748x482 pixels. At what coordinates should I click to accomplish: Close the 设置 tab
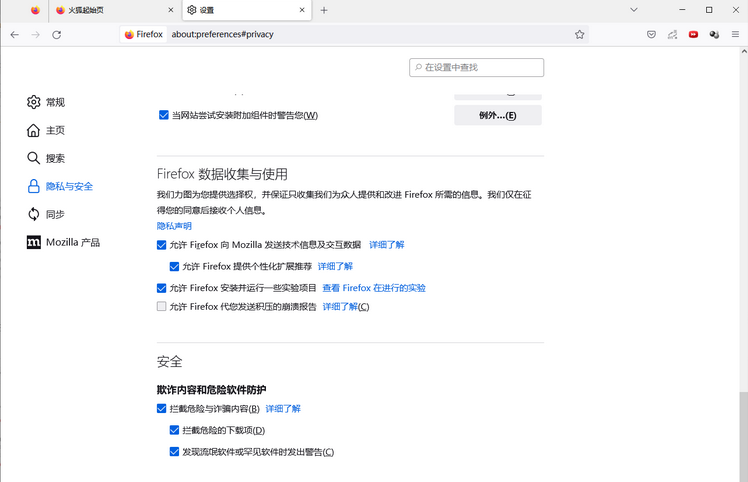tap(302, 10)
